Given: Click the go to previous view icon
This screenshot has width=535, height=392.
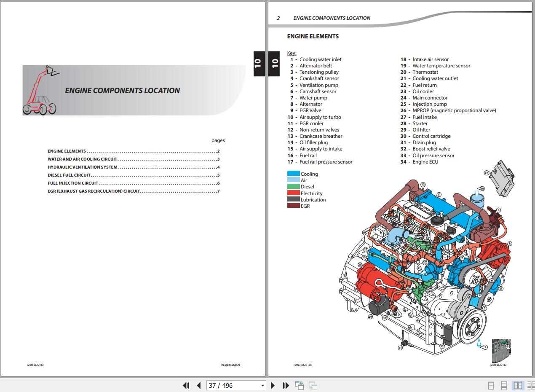Looking at the screenshot, I should click(300, 385).
